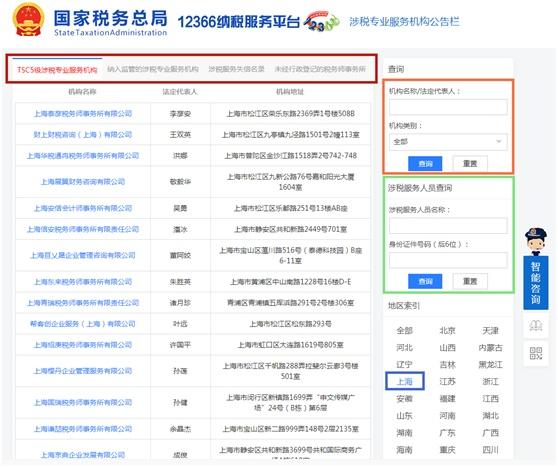Select the highlighted 上海 region

(x=405, y=382)
